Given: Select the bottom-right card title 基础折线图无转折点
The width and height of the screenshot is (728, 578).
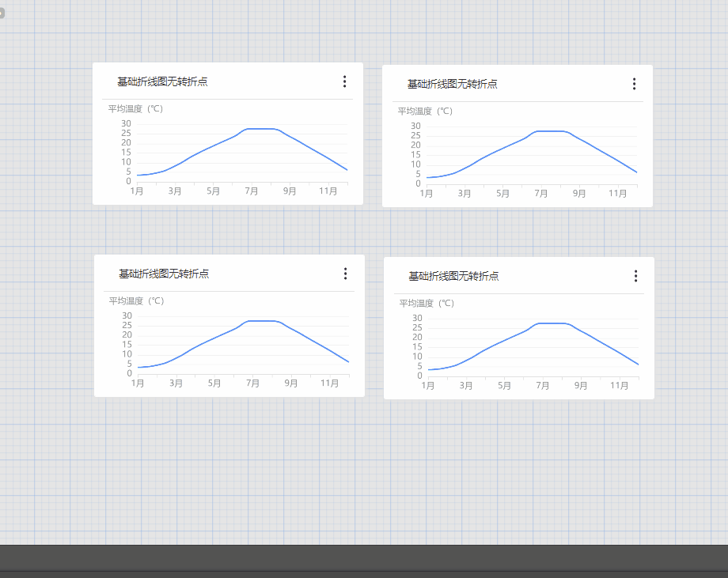Looking at the screenshot, I should pos(453,276).
